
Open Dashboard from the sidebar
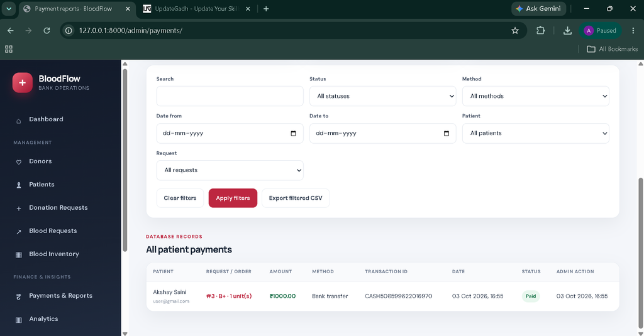46,119
